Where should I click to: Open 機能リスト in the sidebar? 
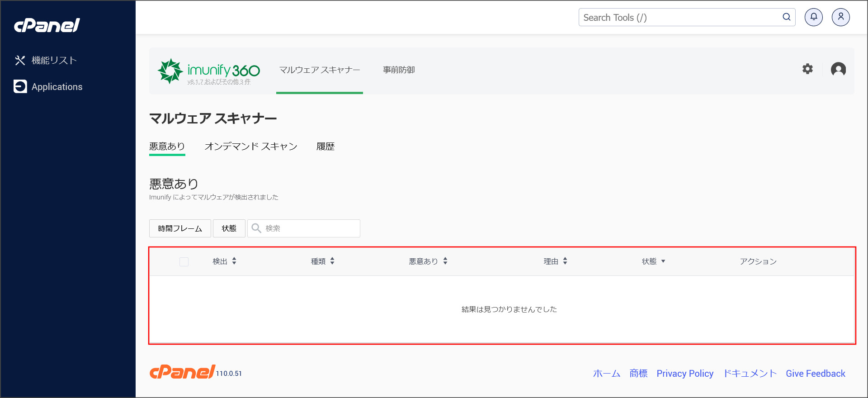coord(54,60)
